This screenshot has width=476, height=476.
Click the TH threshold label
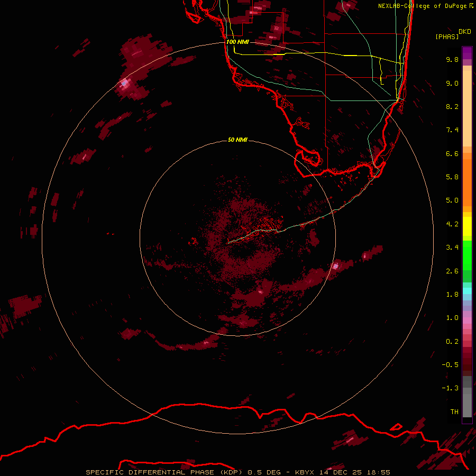click(454, 412)
